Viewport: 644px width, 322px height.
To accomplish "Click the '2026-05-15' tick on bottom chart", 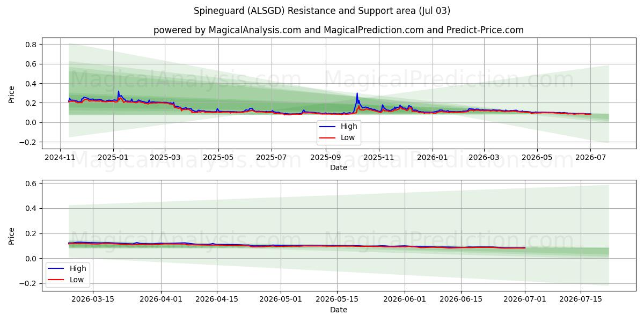I will point(337,300).
